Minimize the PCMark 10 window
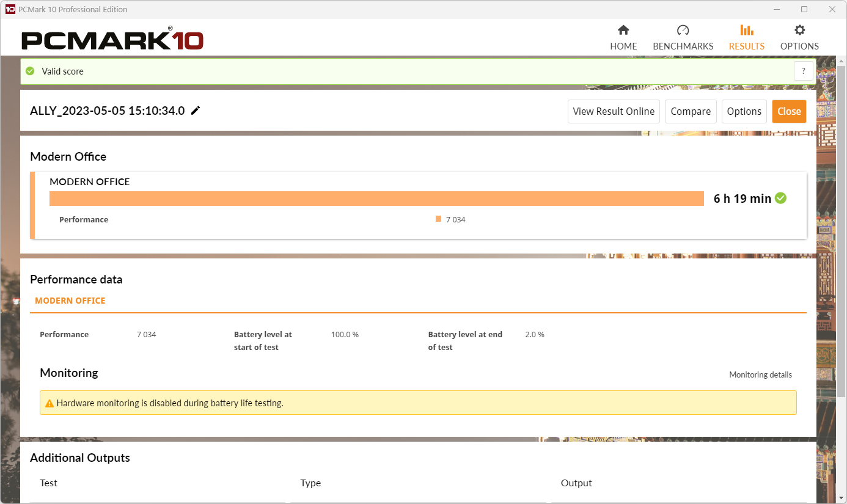847x504 pixels. point(776,9)
